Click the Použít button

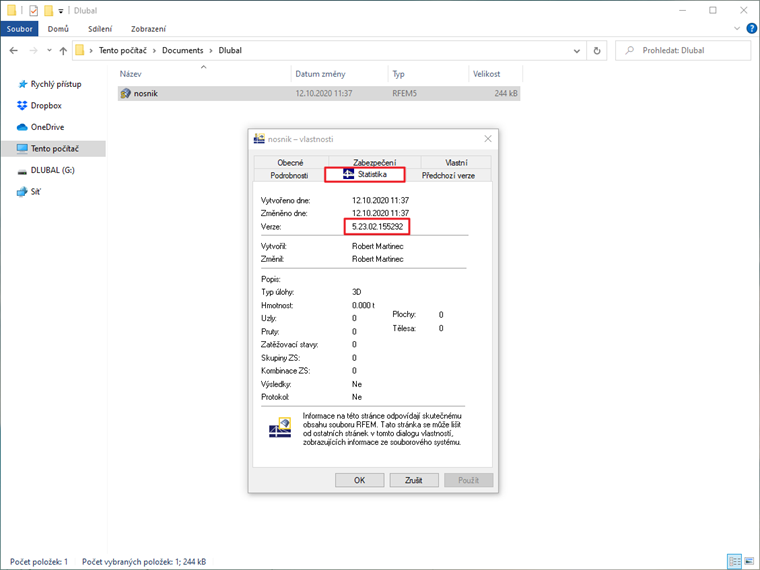pyautogui.click(x=468, y=480)
